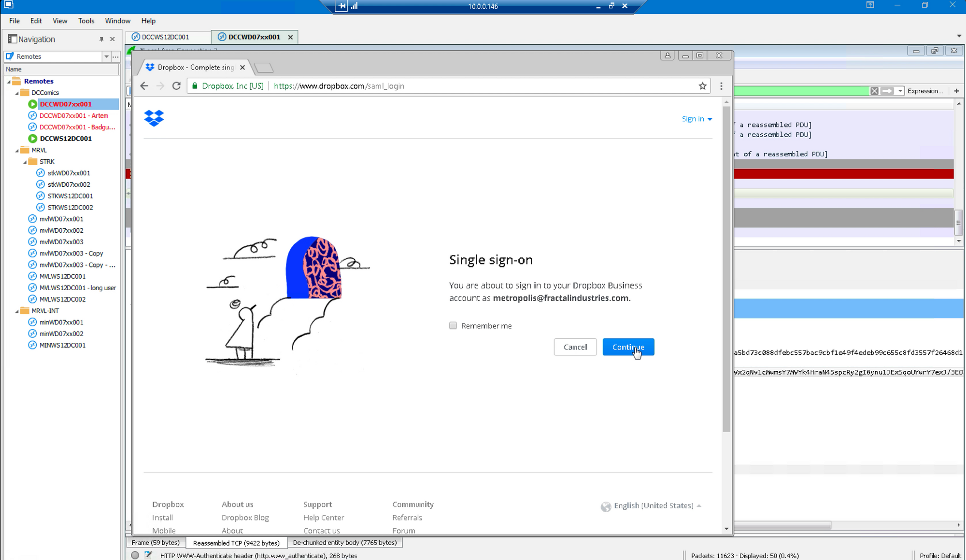Click the capture file properties pencil icon
Viewport: 966px width, 560px height.
[x=148, y=555]
